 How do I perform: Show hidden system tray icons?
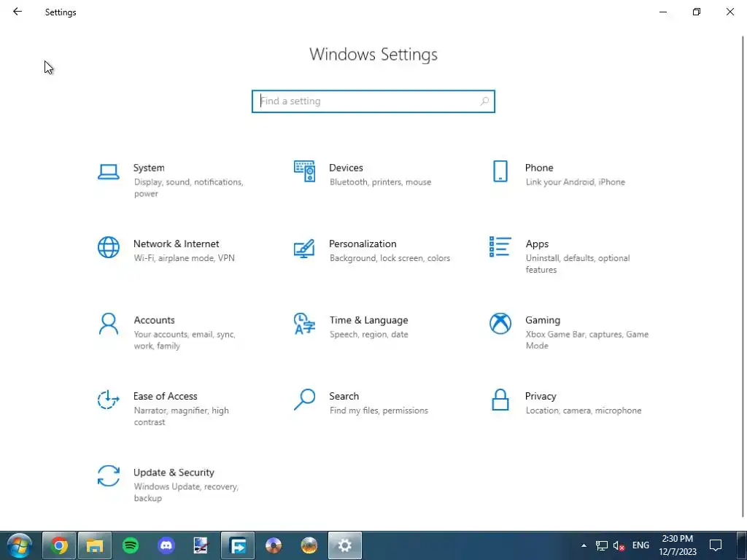[x=584, y=545]
